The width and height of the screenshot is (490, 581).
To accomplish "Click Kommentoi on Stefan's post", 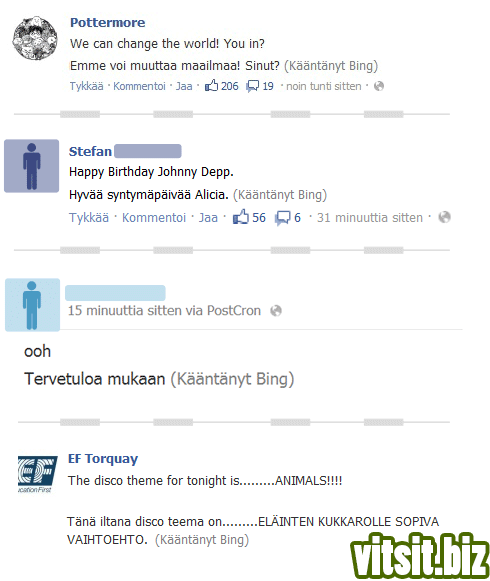I will (x=154, y=218).
